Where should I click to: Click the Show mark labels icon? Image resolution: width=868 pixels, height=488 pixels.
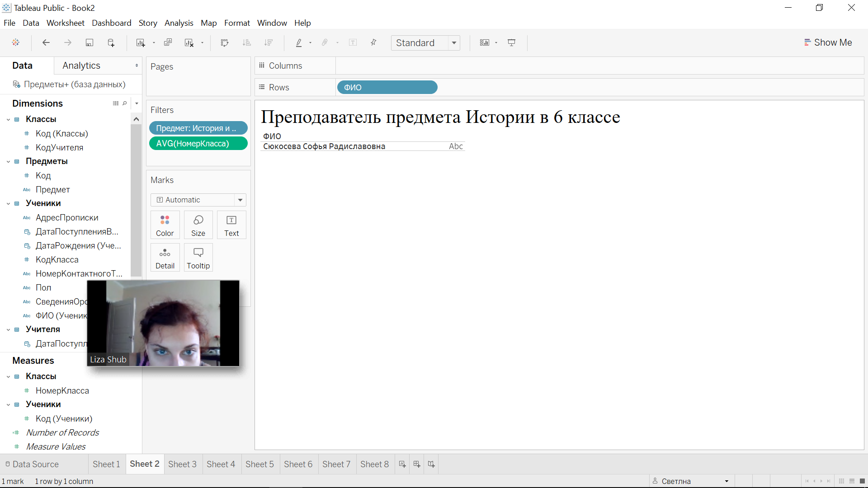353,42
